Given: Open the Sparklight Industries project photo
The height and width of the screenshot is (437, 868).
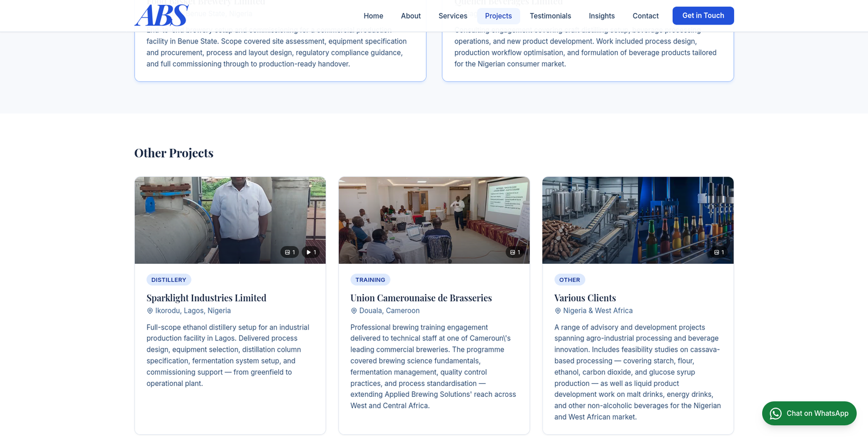Looking at the screenshot, I should 230,220.
